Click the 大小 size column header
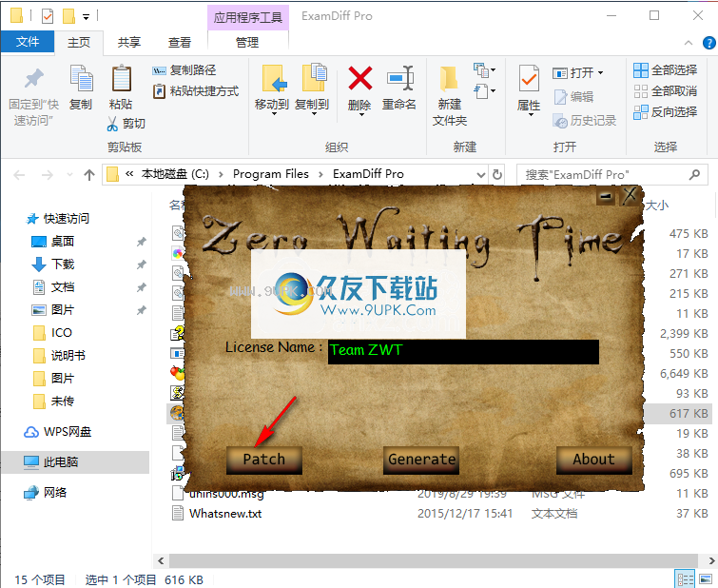Image resolution: width=718 pixels, height=588 pixels. tap(657, 205)
